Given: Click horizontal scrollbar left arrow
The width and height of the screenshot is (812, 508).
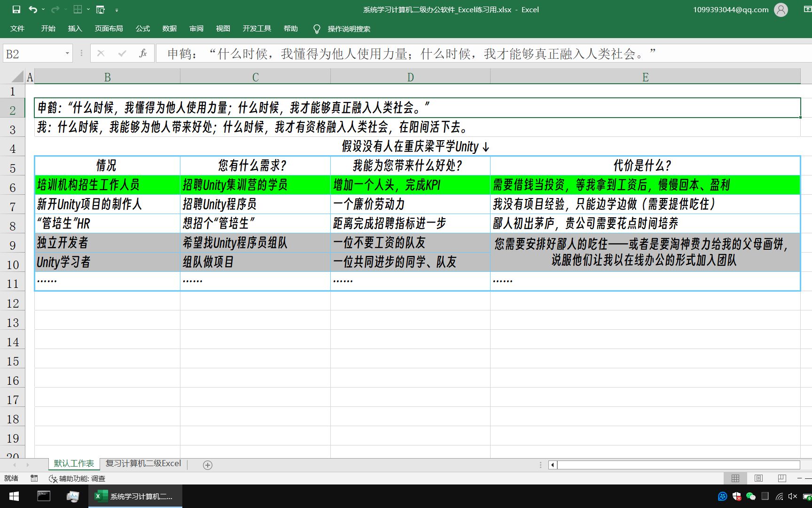Looking at the screenshot, I should pos(553,465).
